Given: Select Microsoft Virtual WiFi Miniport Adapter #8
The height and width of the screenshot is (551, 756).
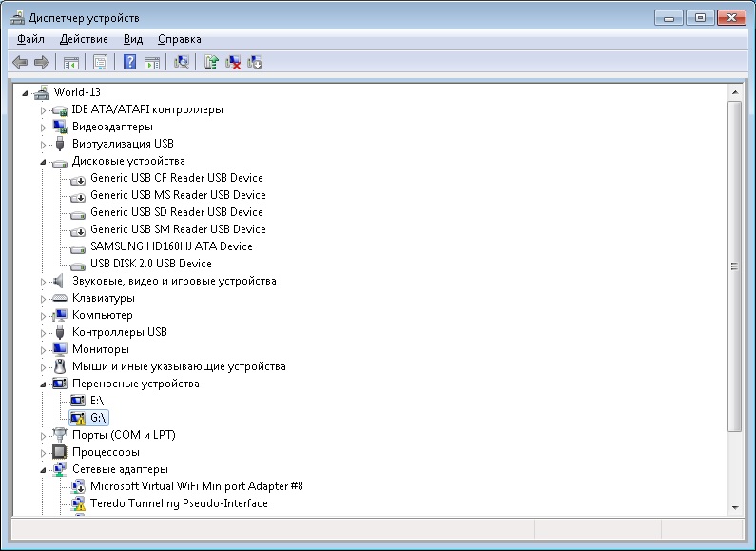Looking at the screenshot, I should pyautogui.click(x=196, y=486).
